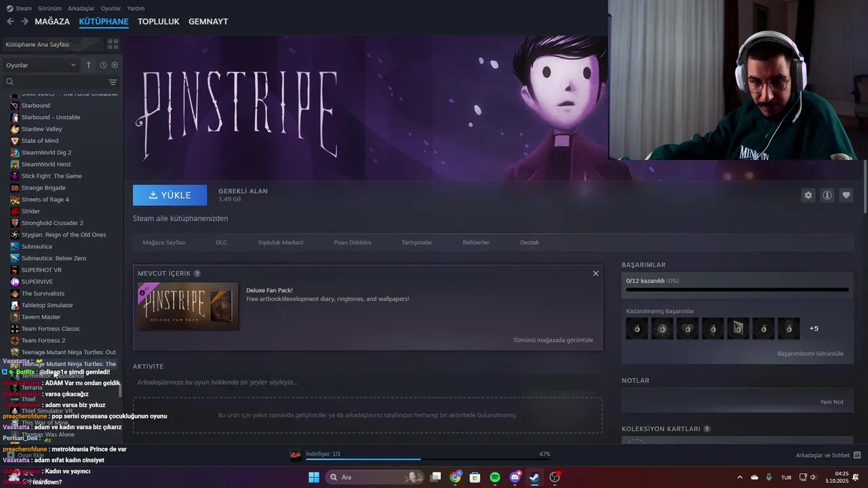Select Tabletop Simulator in library
868x488 pixels.
47,305
